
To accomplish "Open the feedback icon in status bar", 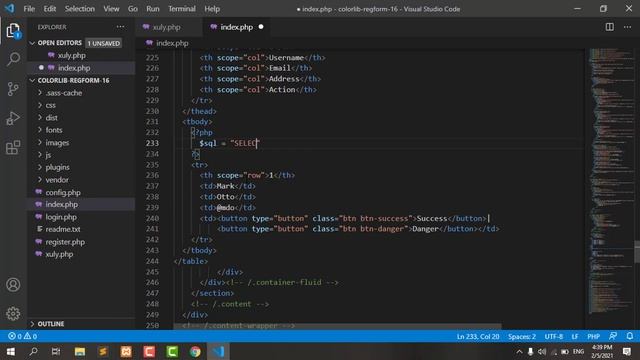I will click(613, 336).
